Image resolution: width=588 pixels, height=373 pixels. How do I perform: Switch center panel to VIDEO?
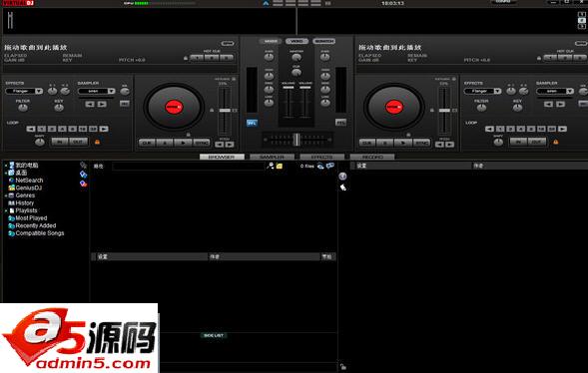pos(296,41)
